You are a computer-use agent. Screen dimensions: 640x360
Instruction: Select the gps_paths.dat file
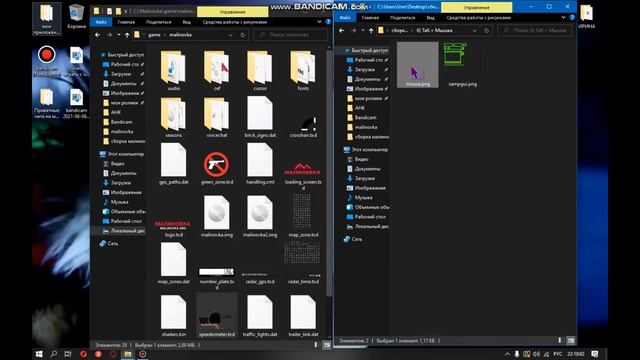tap(173, 164)
